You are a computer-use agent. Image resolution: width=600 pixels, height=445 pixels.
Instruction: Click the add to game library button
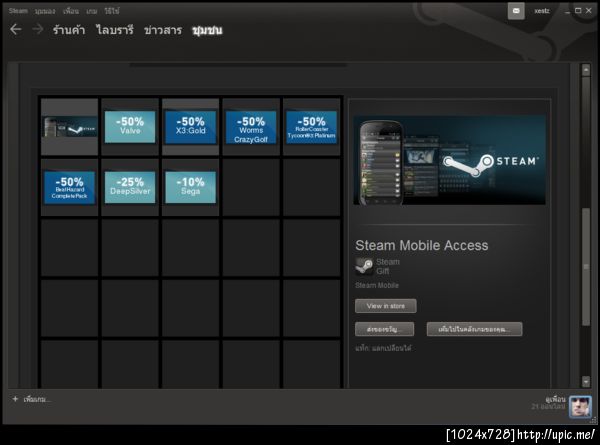474,329
